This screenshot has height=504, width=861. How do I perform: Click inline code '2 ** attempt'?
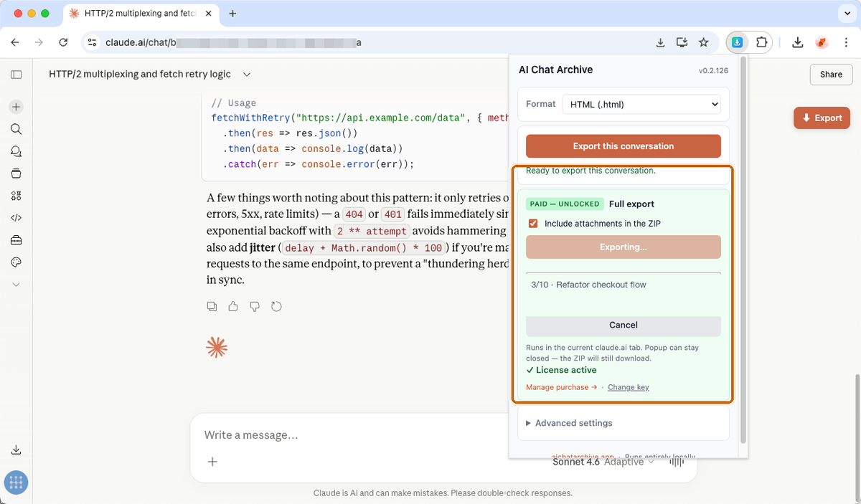click(372, 231)
